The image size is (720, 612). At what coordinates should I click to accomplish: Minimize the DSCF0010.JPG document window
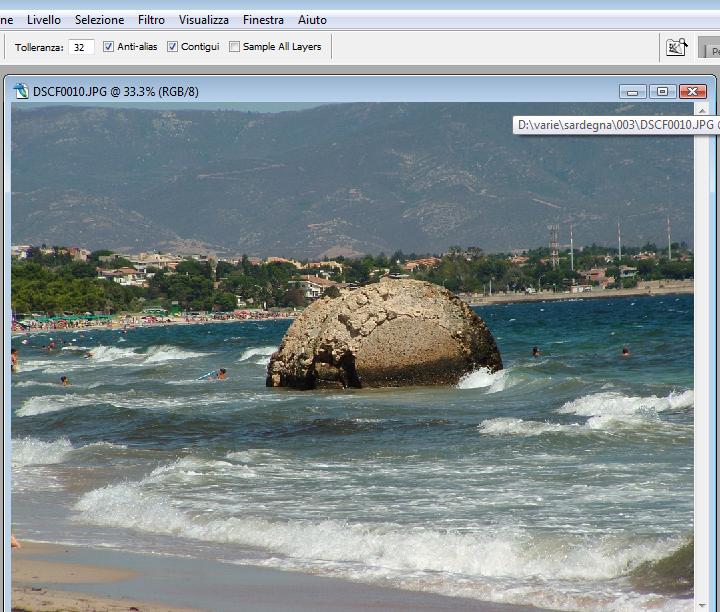tap(632, 91)
